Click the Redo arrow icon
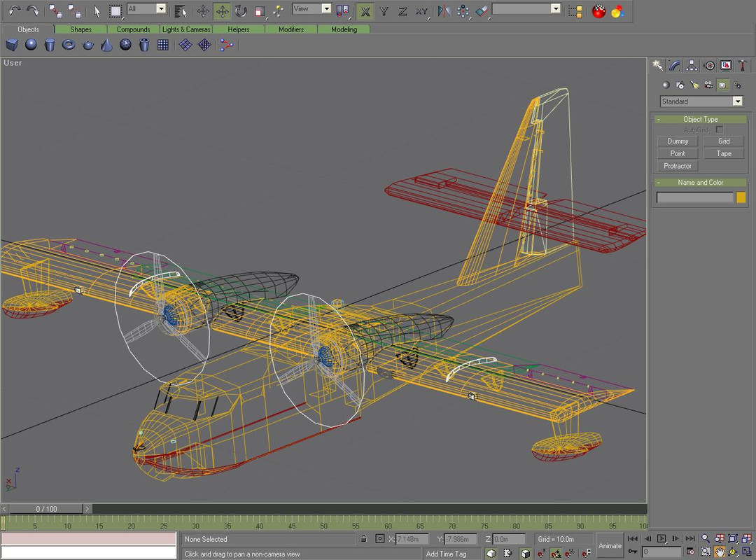Image resolution: width=756 pixels, height=560 pixels. pos(33,10)
